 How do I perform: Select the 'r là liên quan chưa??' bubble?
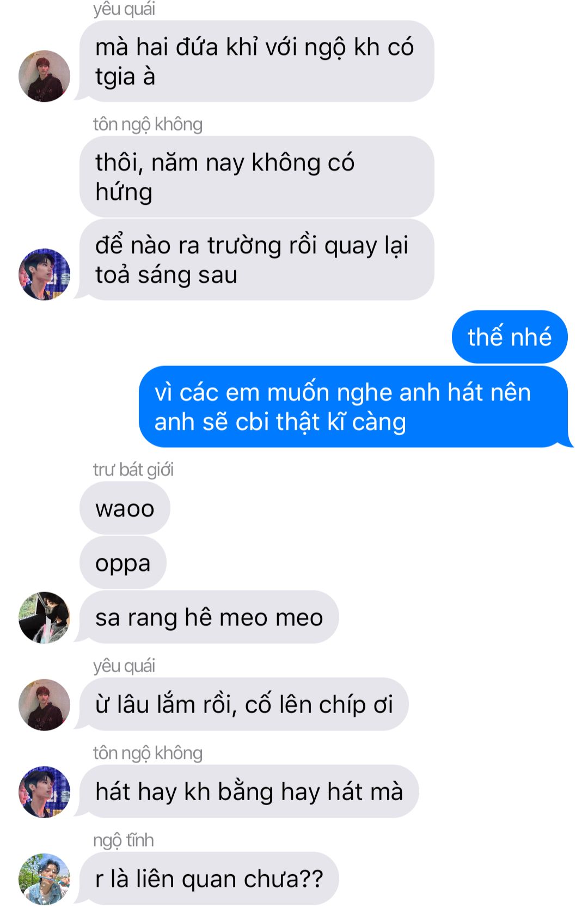(x=209, y=879)
